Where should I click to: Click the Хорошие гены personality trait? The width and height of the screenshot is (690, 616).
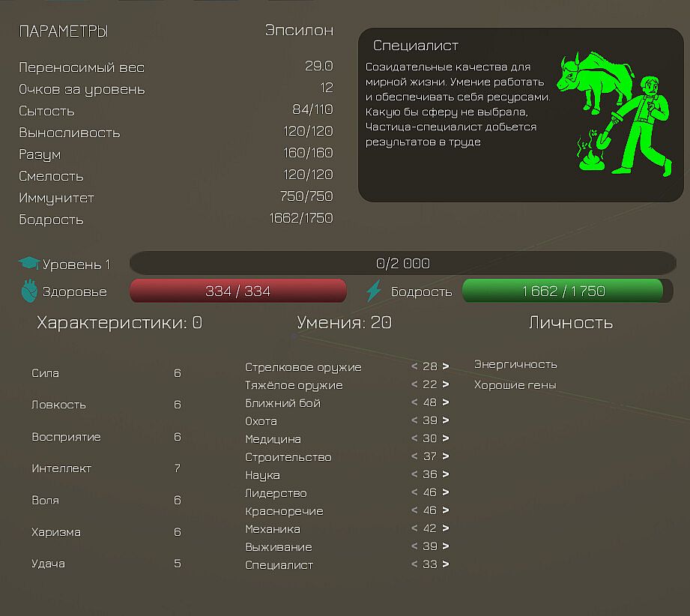(x=515, y=385)
